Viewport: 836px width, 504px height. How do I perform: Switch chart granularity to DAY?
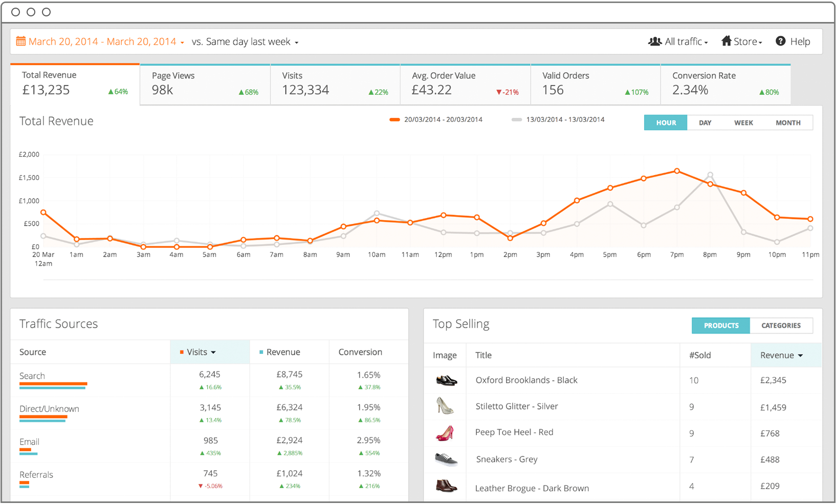point(705,123)
